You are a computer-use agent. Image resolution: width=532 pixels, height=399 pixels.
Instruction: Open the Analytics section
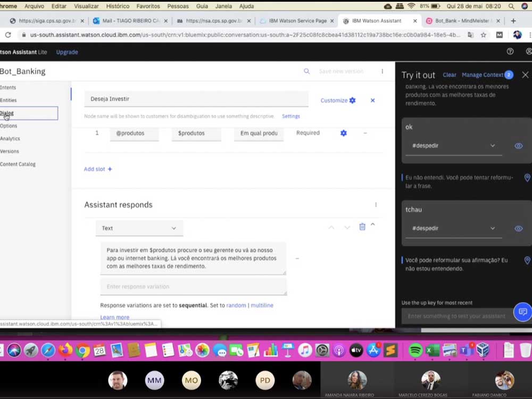click(10, 138)
